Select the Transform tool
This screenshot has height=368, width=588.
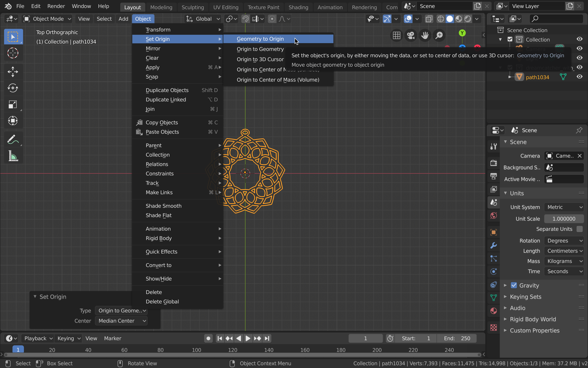[x=13, y=121]
